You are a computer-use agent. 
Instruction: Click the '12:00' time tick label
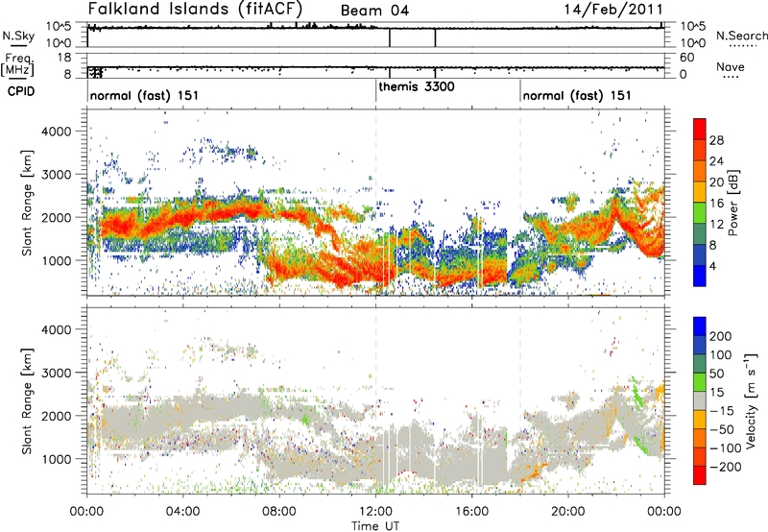(x=376, y=512)
